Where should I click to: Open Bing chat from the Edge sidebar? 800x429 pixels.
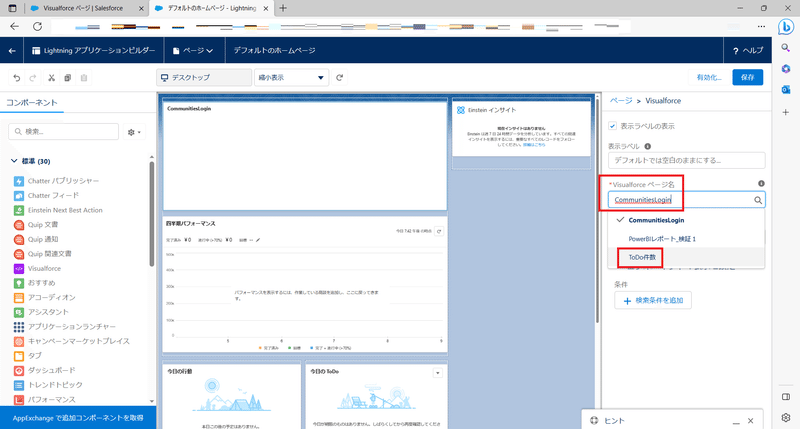coord(786,27)
